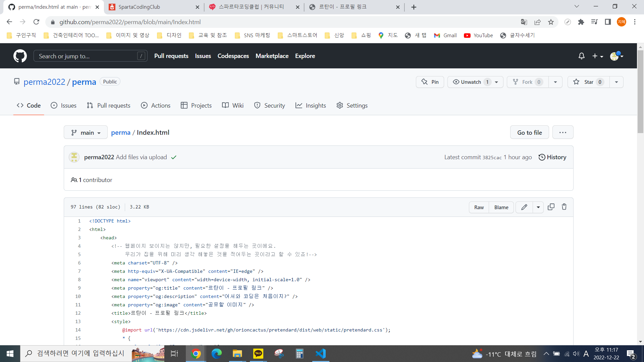View Raw file

tap(479, 207)
